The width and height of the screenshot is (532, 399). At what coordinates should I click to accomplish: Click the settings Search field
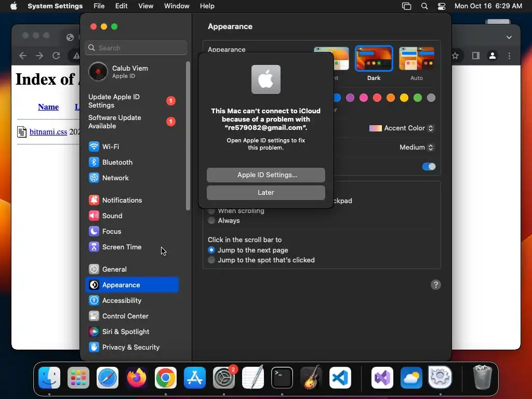pyautogui.click(x=136, y=48)
